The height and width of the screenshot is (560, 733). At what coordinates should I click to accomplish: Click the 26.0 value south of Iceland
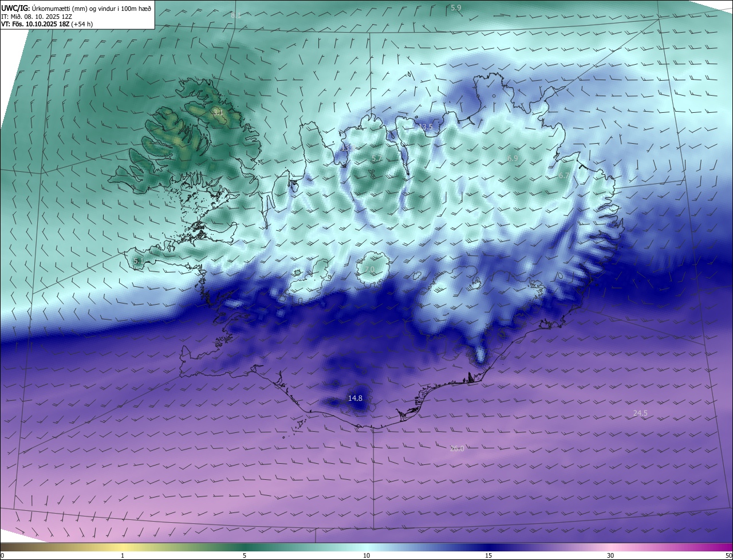457,448
